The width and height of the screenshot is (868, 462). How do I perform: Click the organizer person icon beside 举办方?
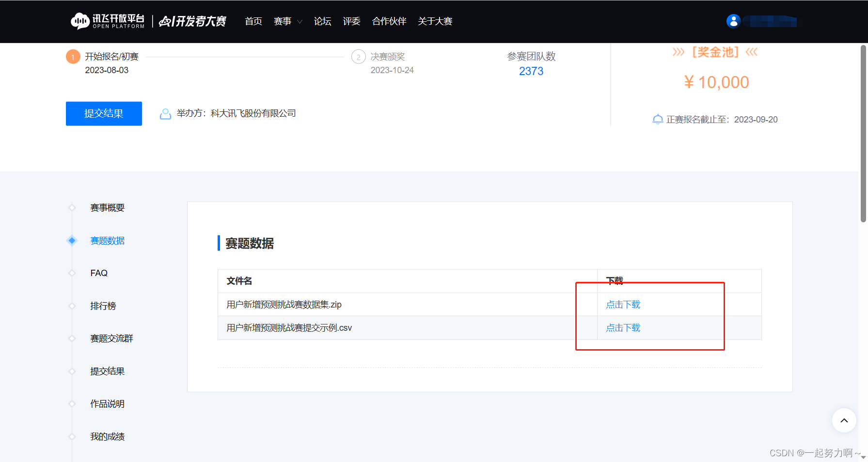coord(165,114)
